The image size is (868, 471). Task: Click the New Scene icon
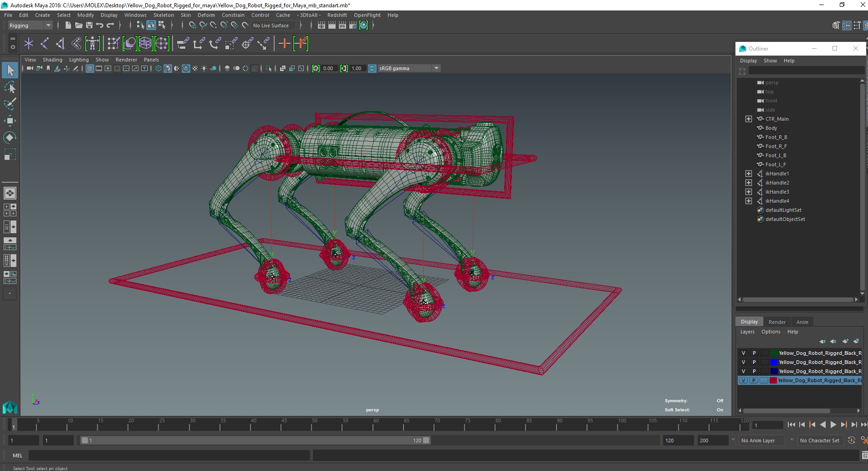click(x=68, y=26)
